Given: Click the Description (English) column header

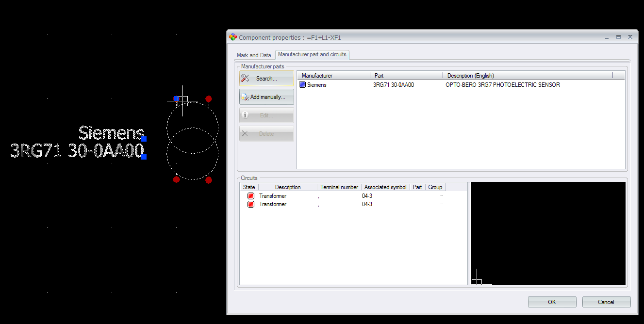Looking at the screenshot, I should (528, 76).
